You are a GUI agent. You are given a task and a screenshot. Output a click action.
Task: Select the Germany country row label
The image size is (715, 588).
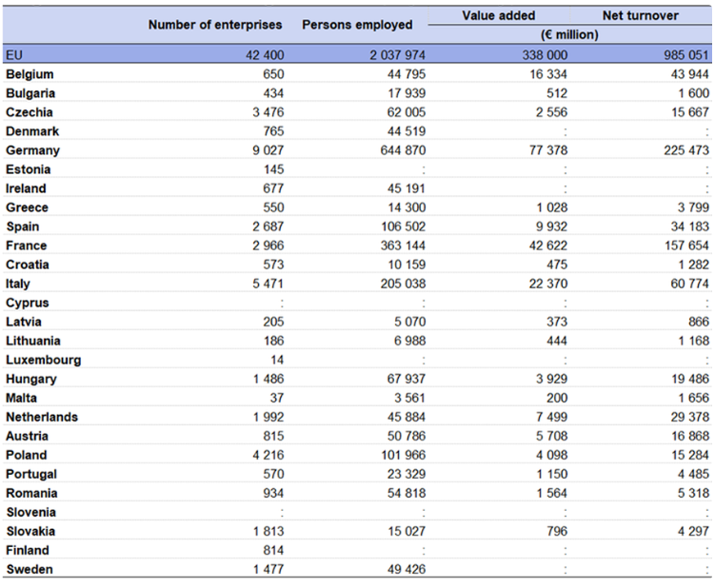(32, 150)
